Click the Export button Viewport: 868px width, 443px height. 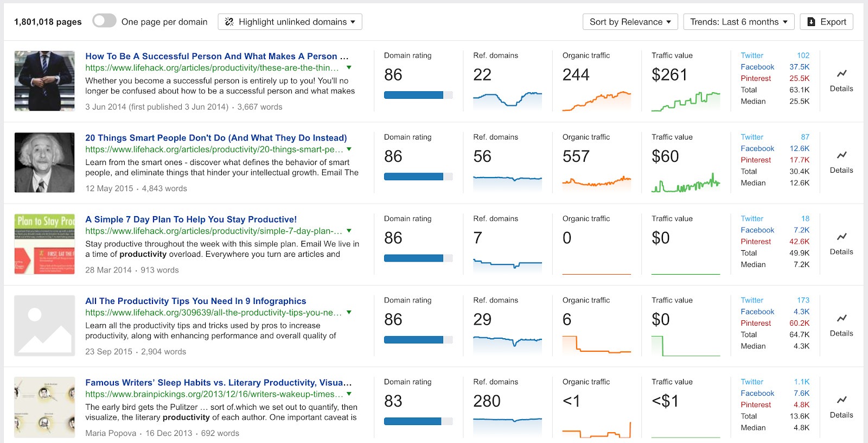(x=826, y=22)
